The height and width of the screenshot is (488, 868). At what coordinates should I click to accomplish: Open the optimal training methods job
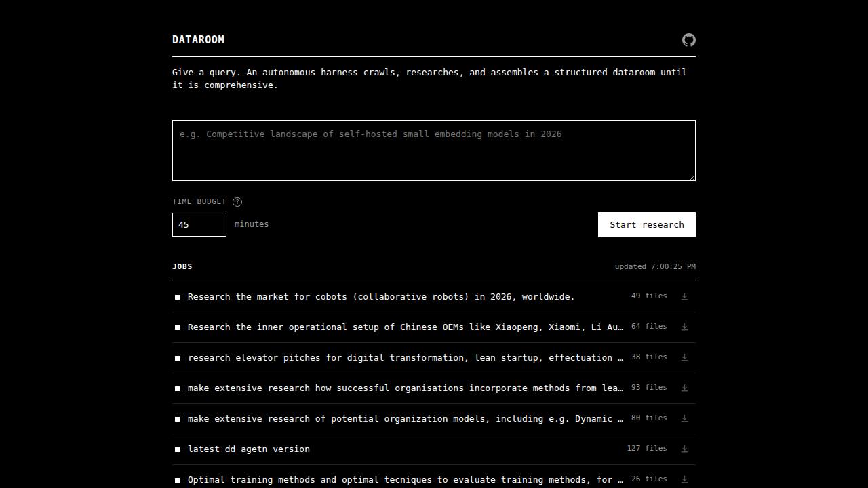pos(406,479)
